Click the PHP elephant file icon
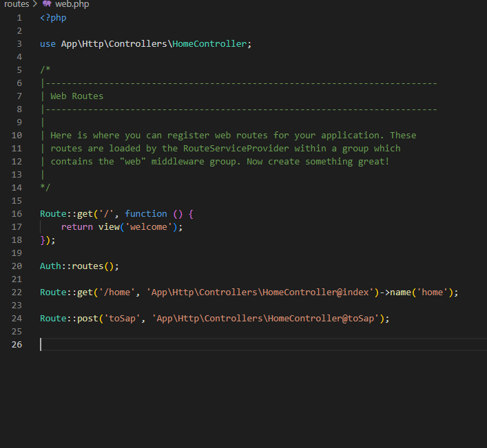The height and width of the screenshot is (448, 487). pos(47,3)
